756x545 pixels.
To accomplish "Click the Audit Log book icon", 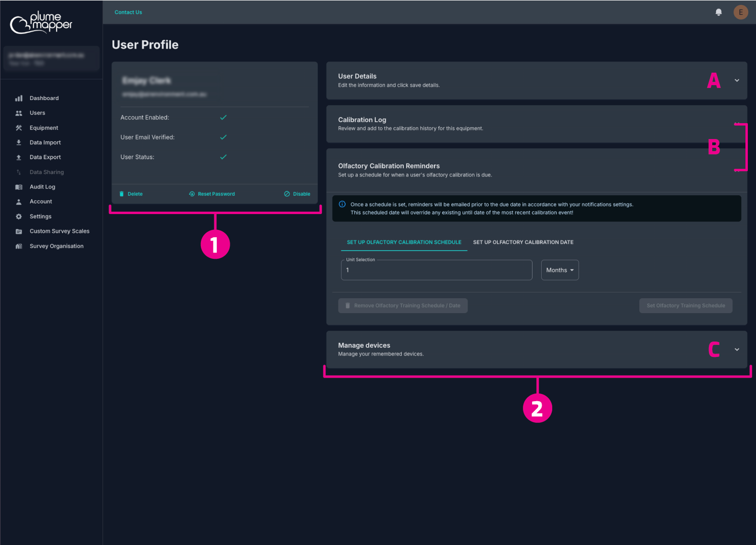I will click(19, 187).
